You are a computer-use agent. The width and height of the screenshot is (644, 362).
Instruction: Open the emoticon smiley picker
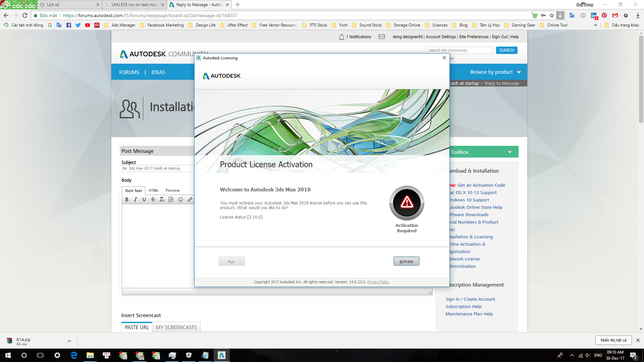click(180, 199)
